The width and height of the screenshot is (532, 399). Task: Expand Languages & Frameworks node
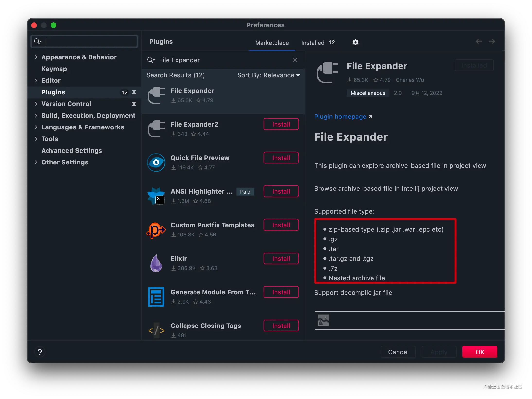(x=36, y=127)
